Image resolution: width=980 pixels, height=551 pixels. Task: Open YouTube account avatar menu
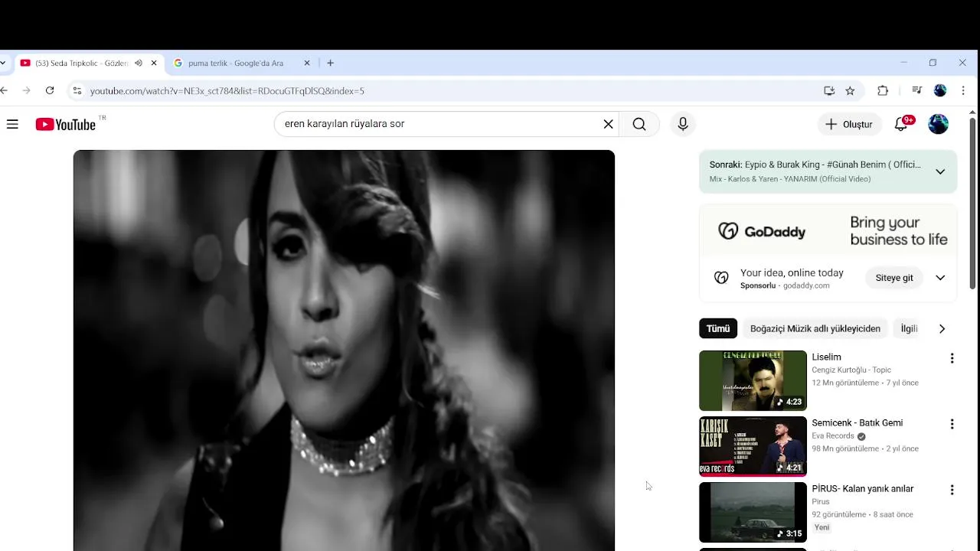939,124
